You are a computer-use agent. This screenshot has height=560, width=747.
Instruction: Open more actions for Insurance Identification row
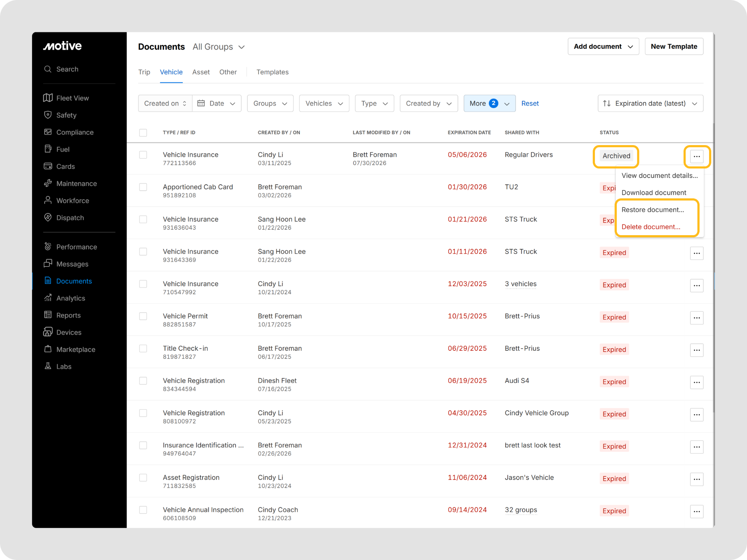pyautogui.click(x=696, y=447)
